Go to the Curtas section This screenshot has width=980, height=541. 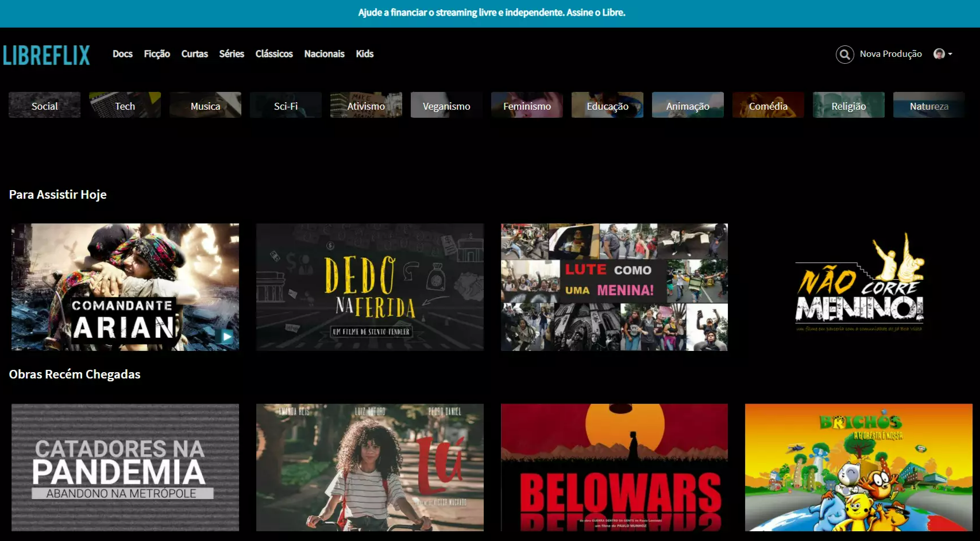[195, 54]
